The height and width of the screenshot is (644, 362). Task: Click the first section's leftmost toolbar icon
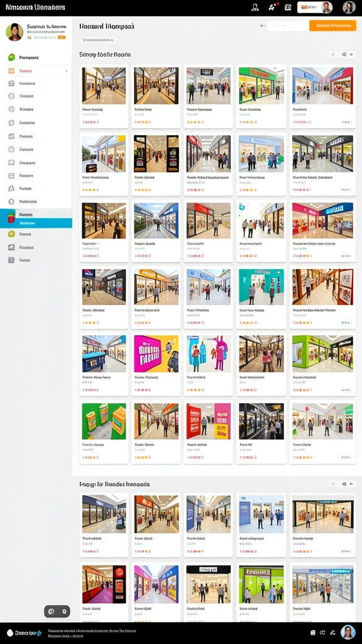point(333,54)
